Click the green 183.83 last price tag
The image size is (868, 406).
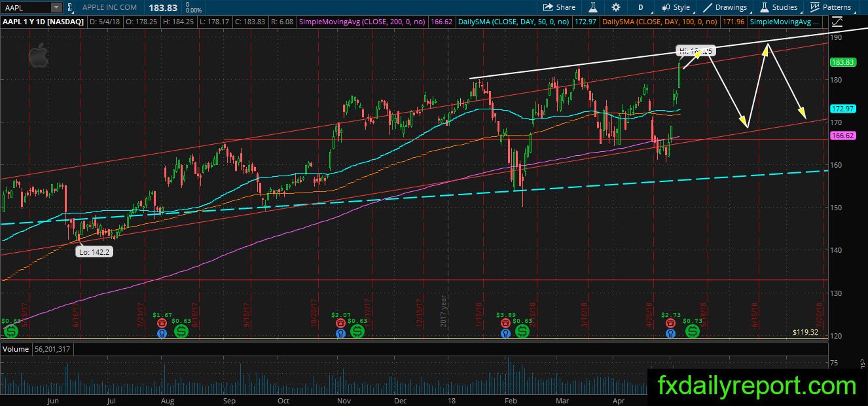tap(843, 62)
